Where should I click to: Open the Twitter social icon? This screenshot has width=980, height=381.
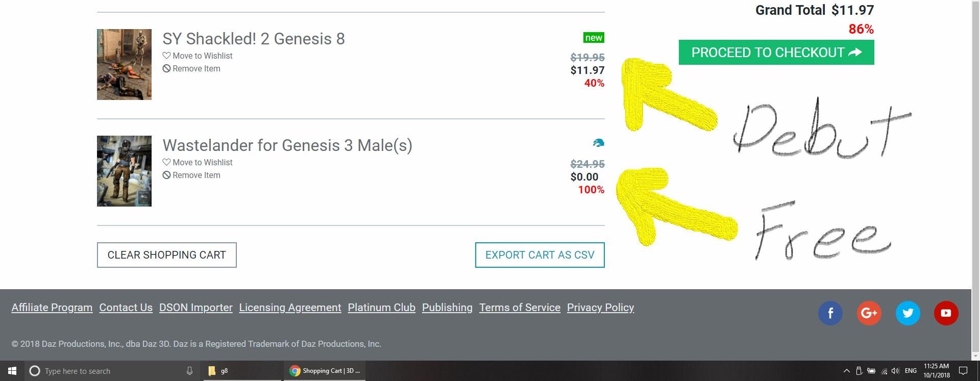(908, 313)
